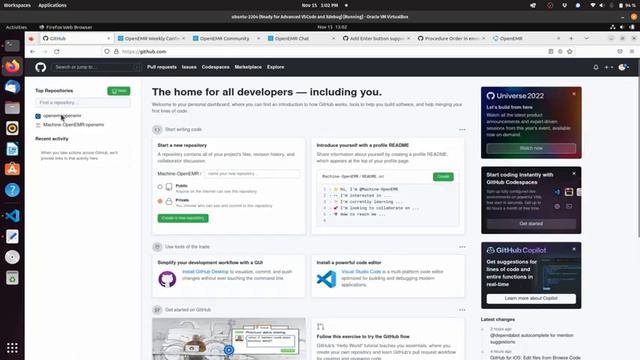Select the Private repository radio button
The image size is (640, 360).
(x=160, y=201)
